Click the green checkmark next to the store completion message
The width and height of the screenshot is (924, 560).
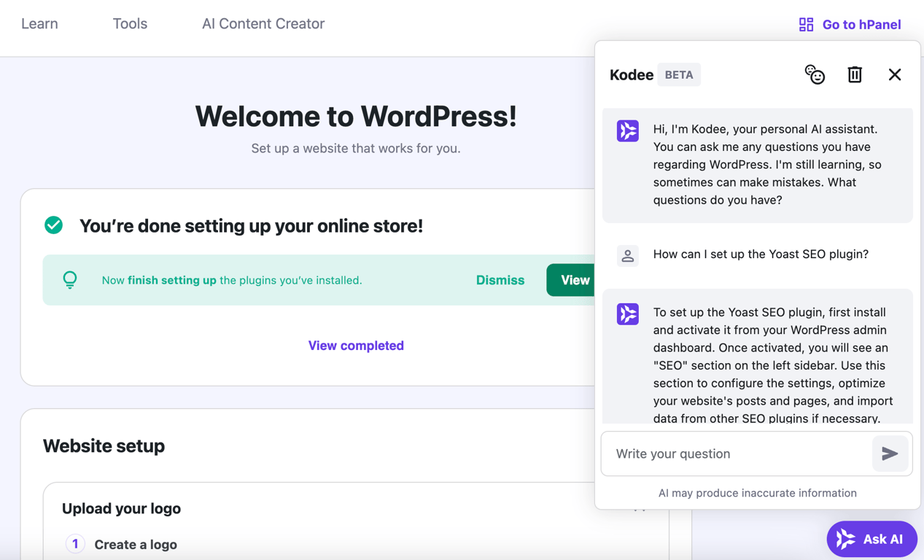coord(53,225)
